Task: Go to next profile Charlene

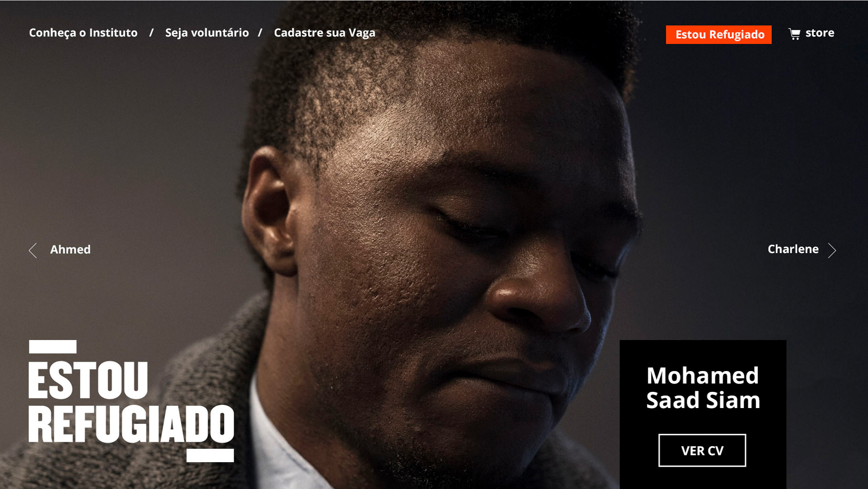Action: click(793, 249)
